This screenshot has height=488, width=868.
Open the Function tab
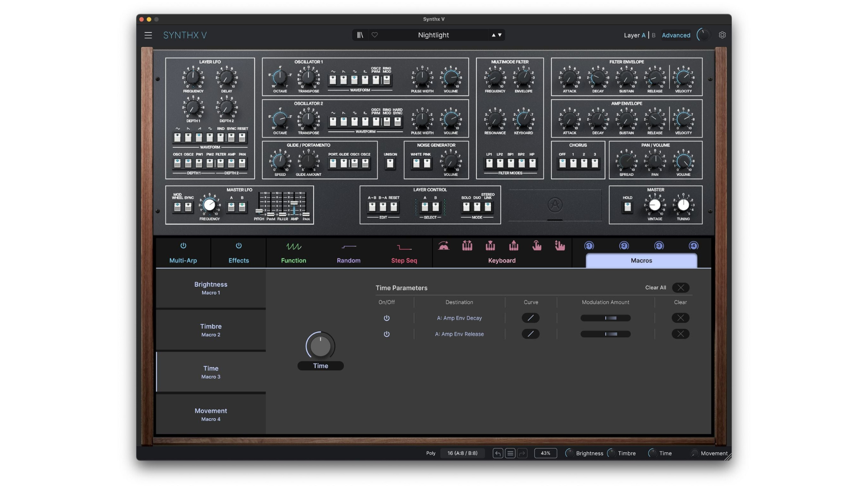coord(293,260)
